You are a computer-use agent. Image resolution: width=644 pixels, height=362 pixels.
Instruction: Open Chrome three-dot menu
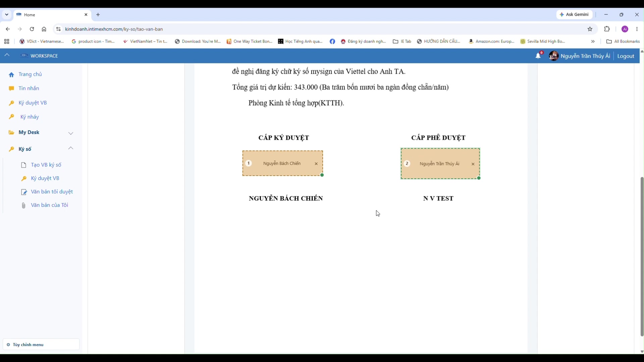(x=637, y=29)
